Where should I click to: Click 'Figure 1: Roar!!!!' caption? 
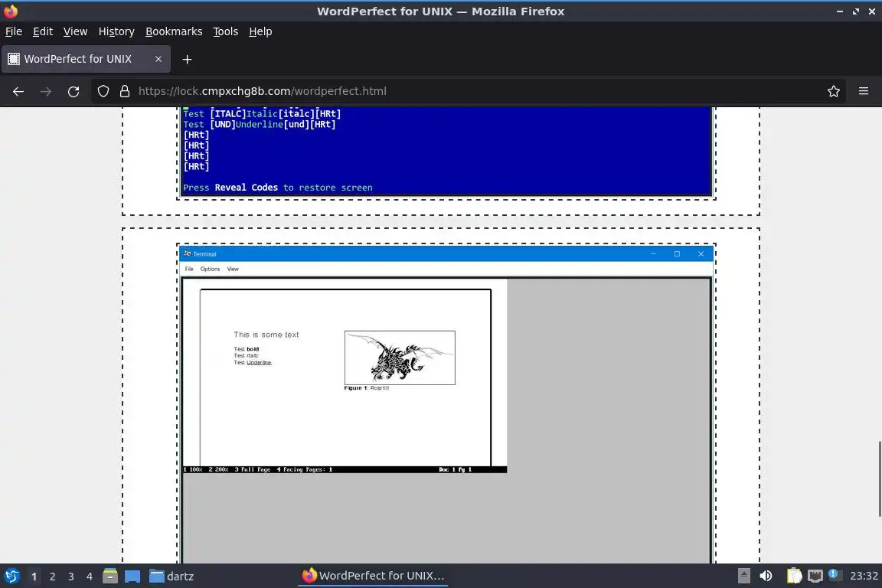point(366,388)
